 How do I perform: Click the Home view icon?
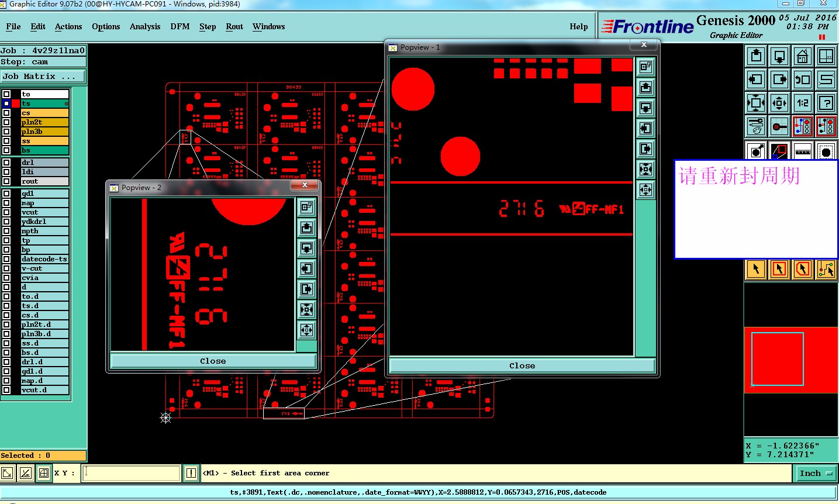pyautogui.click(x=803, y=56)
